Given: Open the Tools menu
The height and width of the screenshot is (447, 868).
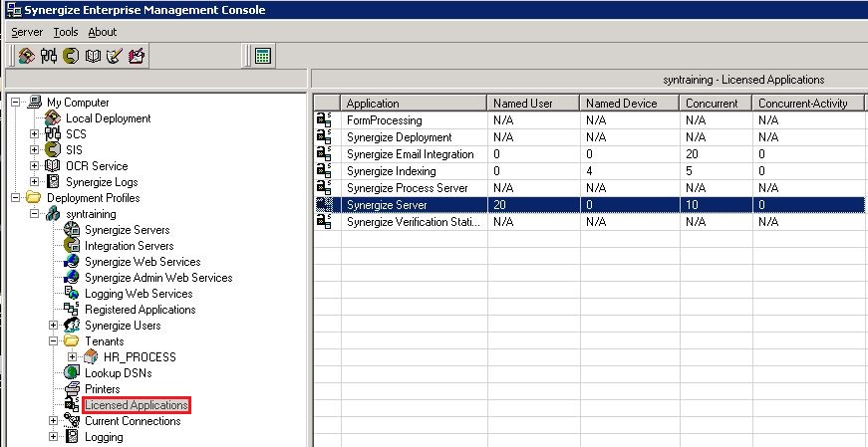Looking at the screenshot, I should point(66,32).
